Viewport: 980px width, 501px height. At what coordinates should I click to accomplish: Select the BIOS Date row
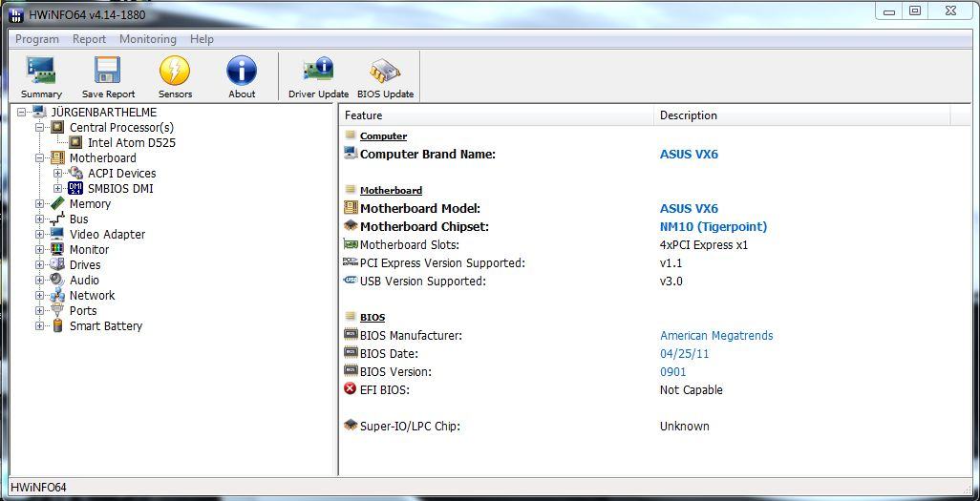pos(653,354)
